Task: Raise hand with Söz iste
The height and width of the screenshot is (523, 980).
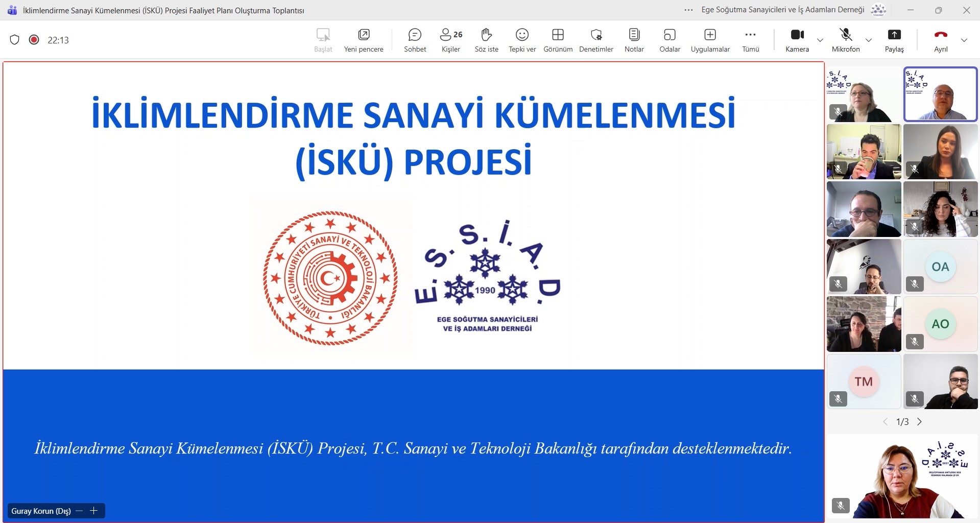Action: (x=486, y=40)
